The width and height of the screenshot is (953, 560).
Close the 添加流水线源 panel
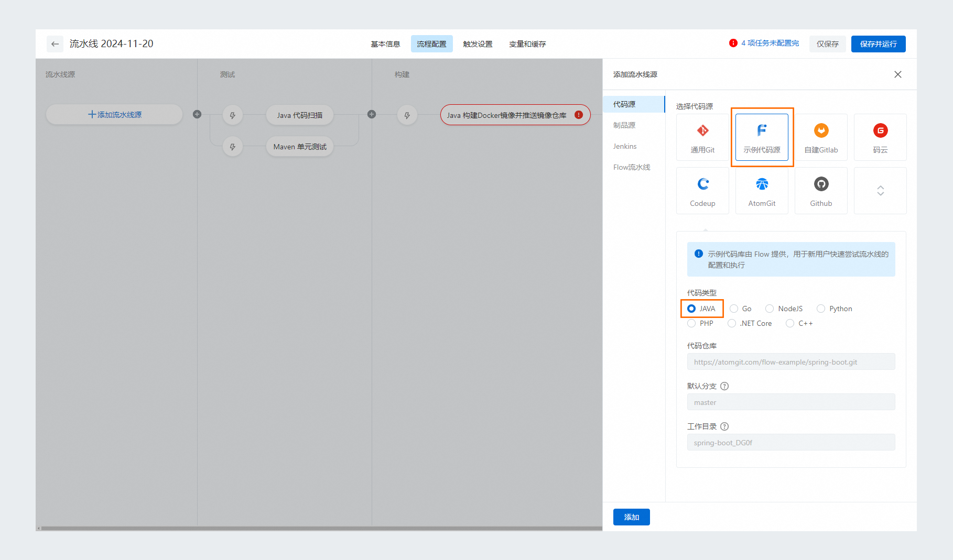[898, 74]
